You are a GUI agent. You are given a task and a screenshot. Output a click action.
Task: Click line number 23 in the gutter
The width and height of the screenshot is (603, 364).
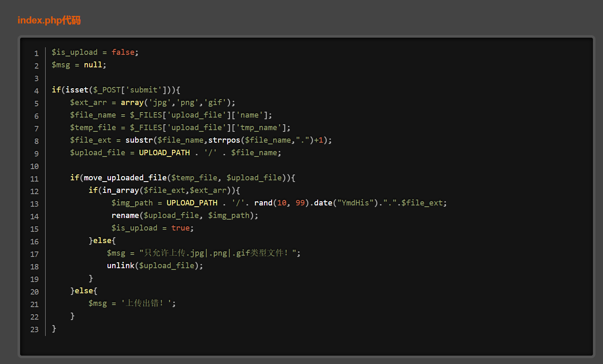click(34, 329)
